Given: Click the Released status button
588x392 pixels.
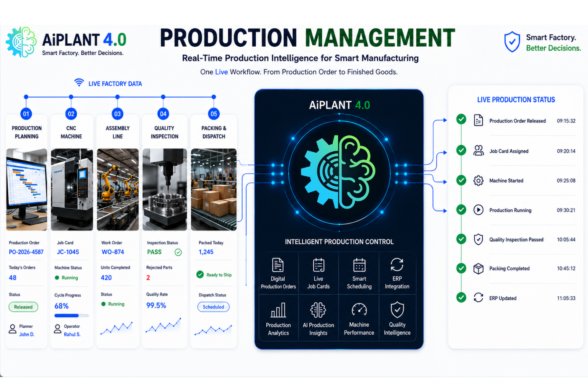Looking at the screenshot, I should [23, 307].
